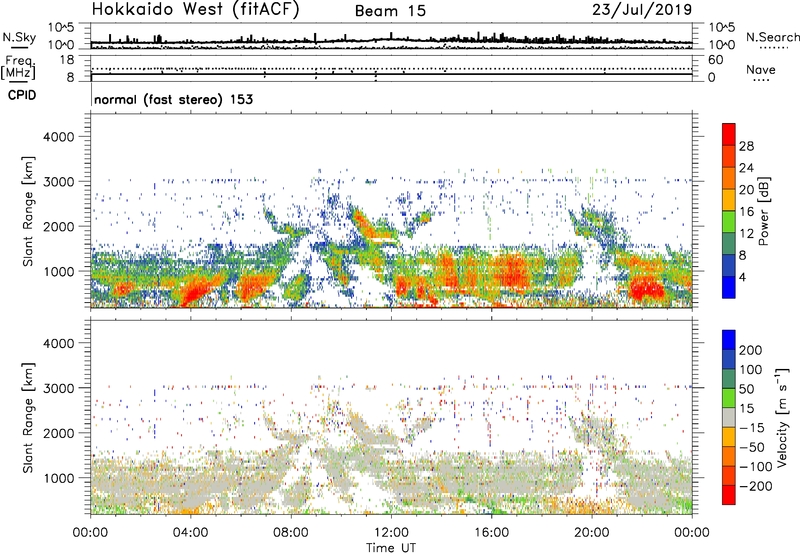Image resolution: width=800 pixels, height=554 pixels.
Task: Click the 'Nave' legend label
Action: [761, 69]
